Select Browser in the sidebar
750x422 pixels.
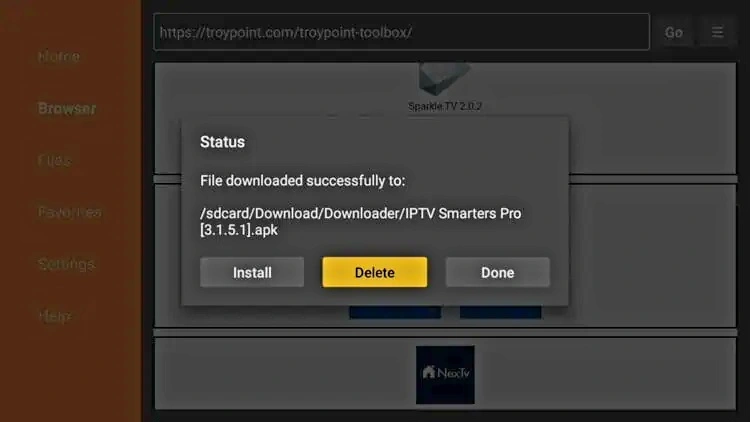coord(67,109)
